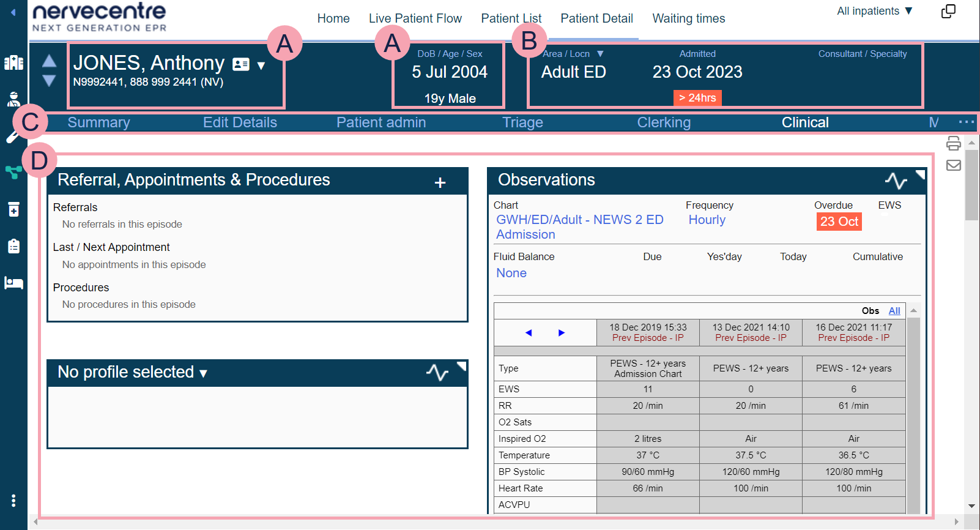Switch to the Triage tab
The image size is (980, 530).
pos(522,122)
